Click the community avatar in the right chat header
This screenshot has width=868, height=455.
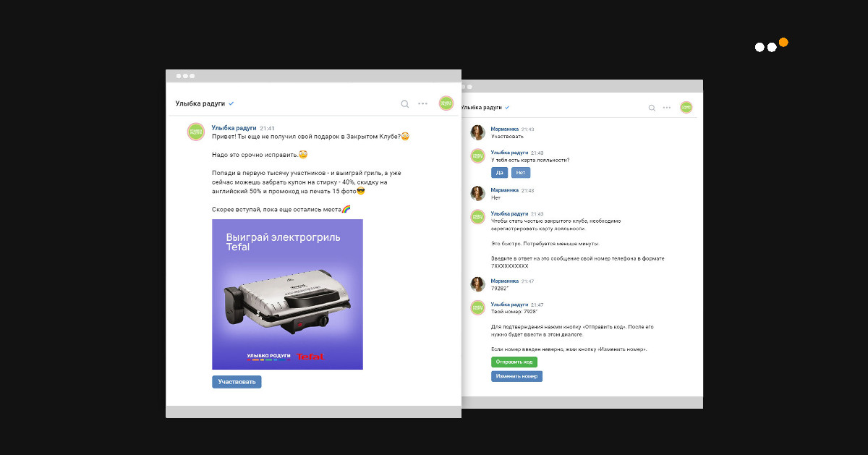(686, 107)
